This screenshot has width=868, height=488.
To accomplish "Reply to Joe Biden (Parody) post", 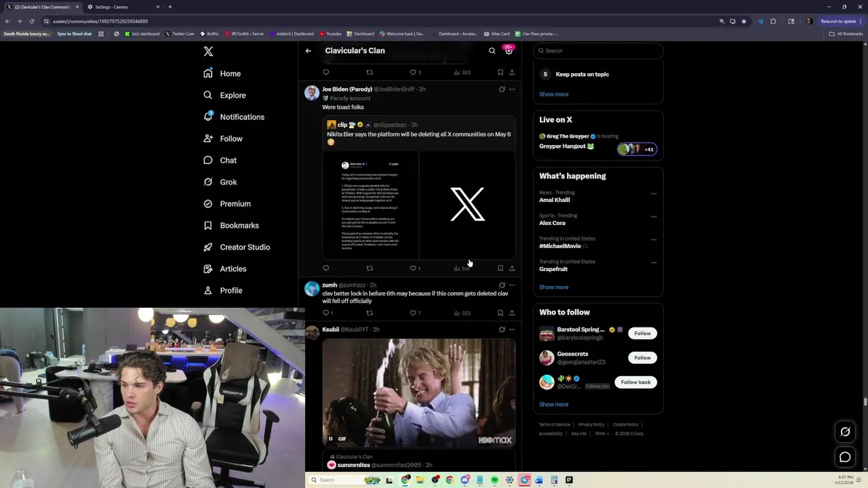I will [326, 268].
